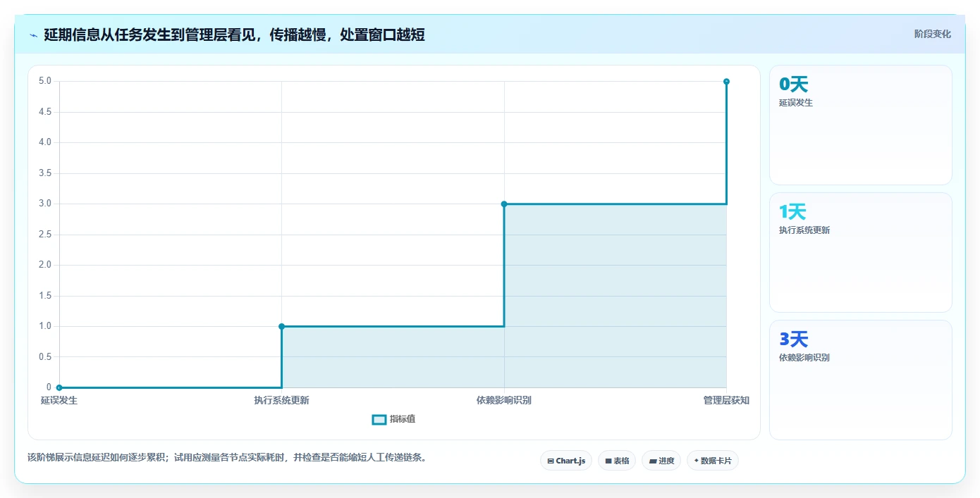The image size is (980, 498).
Task: Click the chart title about 延期信息
Action: (x=234, y=35)
